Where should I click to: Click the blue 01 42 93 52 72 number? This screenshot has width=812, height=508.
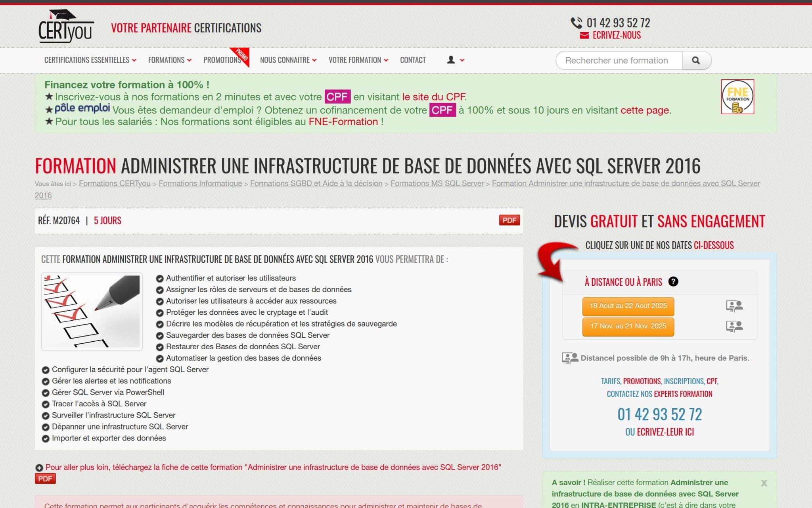[660, 414]
